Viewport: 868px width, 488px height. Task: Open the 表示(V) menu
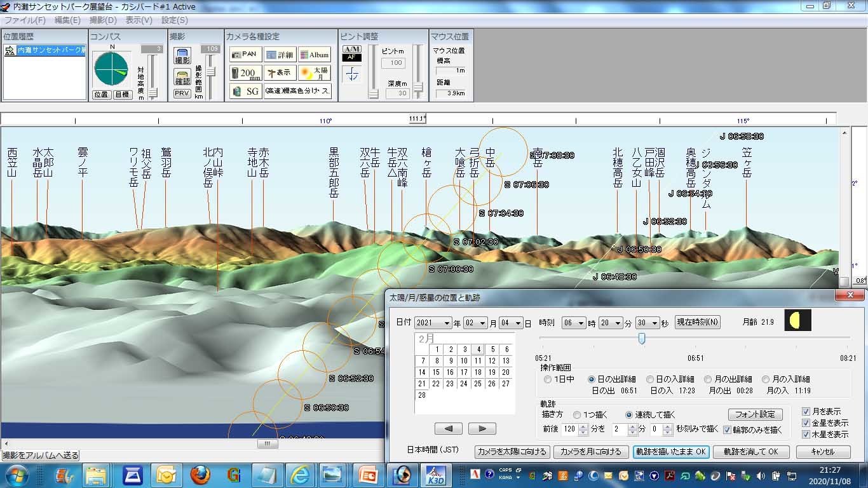tap(139, 20)
